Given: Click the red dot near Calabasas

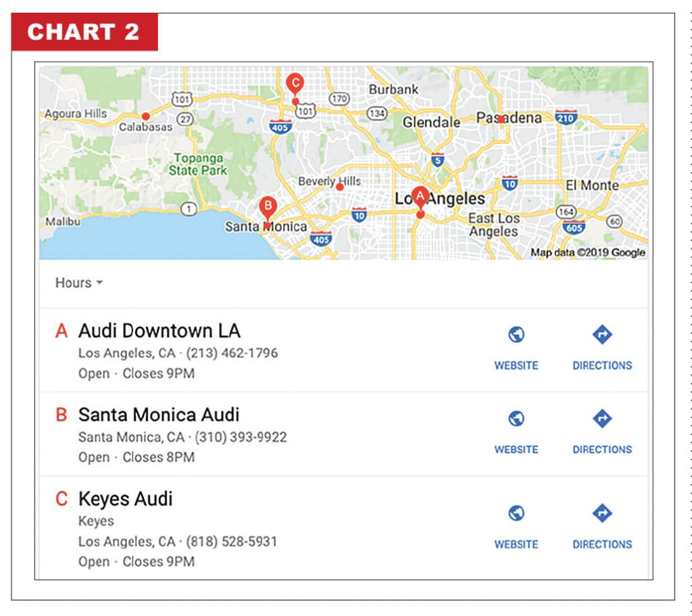Looking at the screenshot, I should [x=146, y=116].
